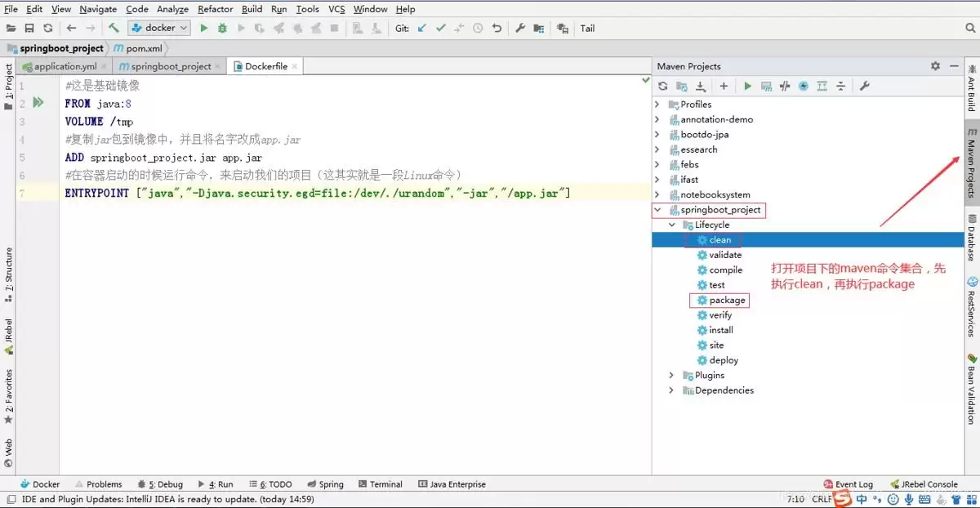Build the project using the hammer icon
Viewport: 980px width, 508px height.
tap(114, 28)
